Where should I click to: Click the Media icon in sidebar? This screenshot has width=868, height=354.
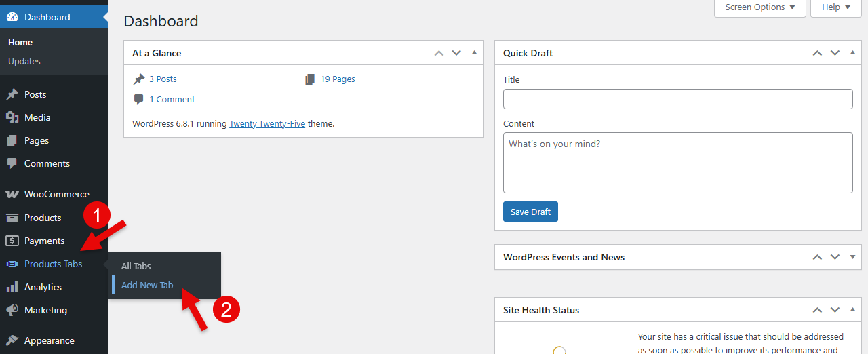tap(12, 117)
